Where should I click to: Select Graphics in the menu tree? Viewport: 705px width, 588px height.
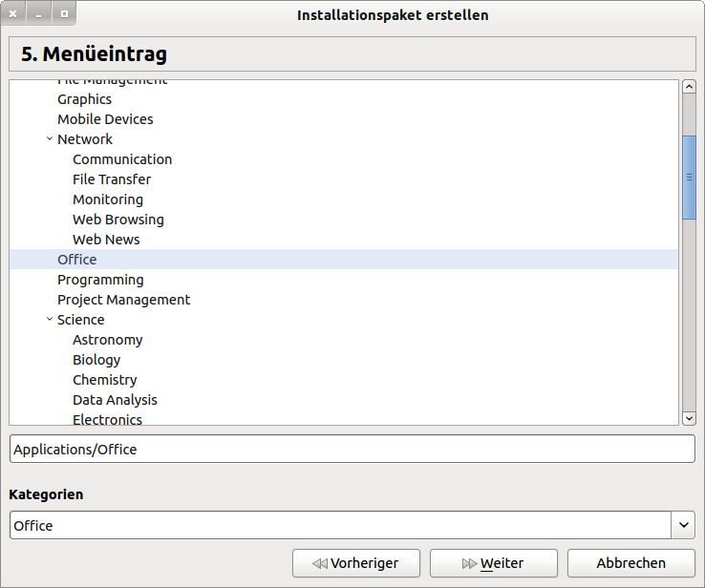pyautogui.click(x=84, y=99)
